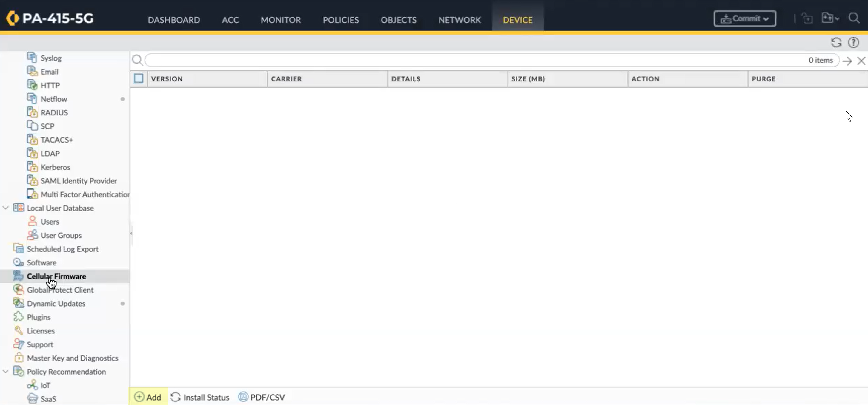This screenshot has width=868, height=405.
Task: Switch to the NETWORK tab
Action: click(x=459, y=20)
